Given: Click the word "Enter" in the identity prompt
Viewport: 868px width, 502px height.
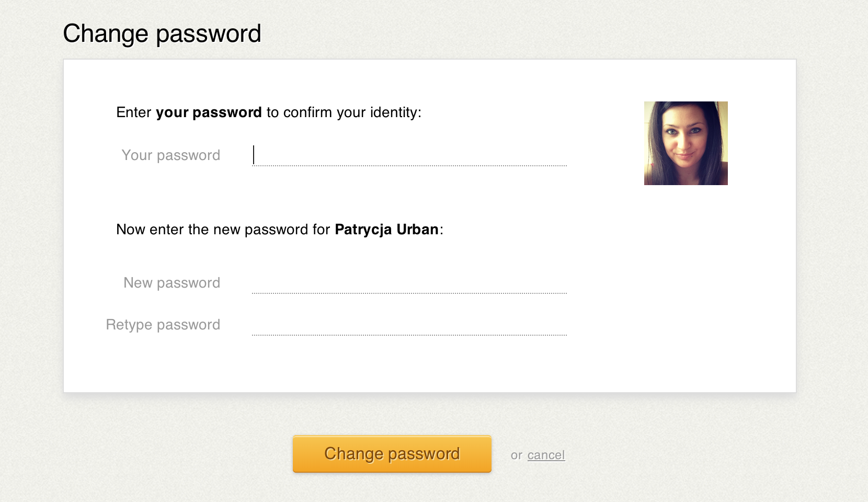Looking at the screenshot, I should point(134,112).
